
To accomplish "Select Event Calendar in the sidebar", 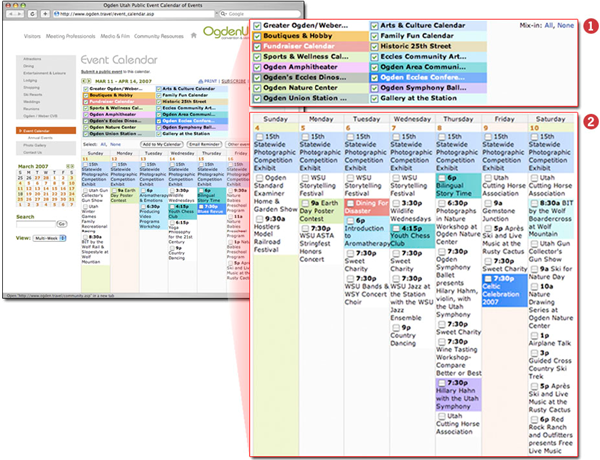I will (x=46, y=131).
